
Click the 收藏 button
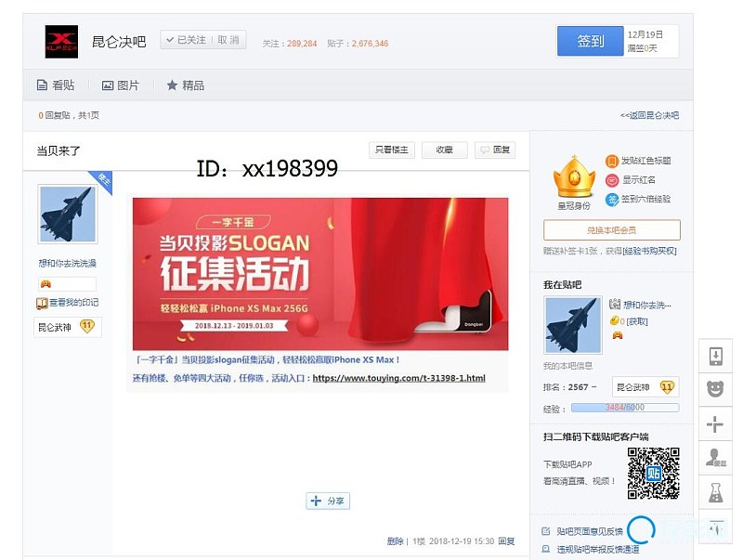[x=445, y=150]
